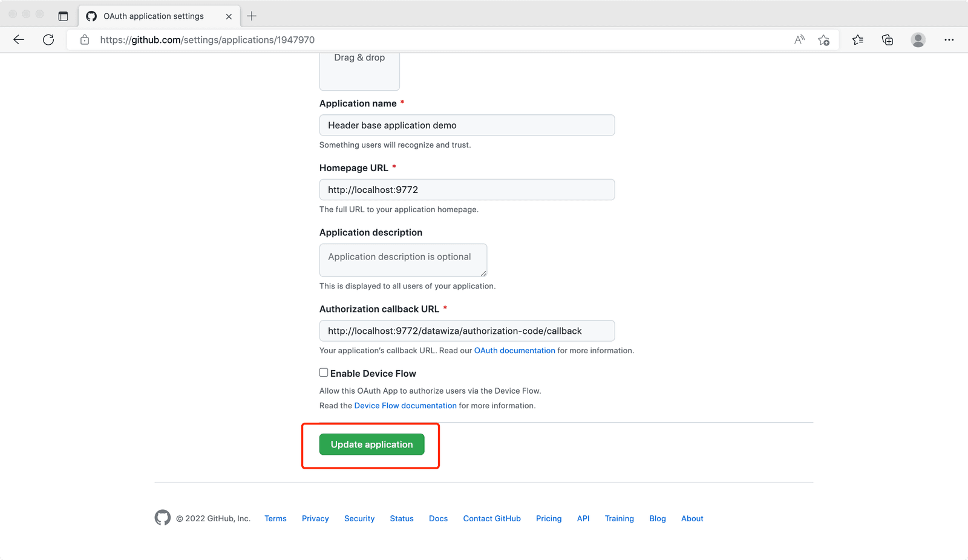Open the Pricing footer link
968x560 pixels.
point(549,519)
